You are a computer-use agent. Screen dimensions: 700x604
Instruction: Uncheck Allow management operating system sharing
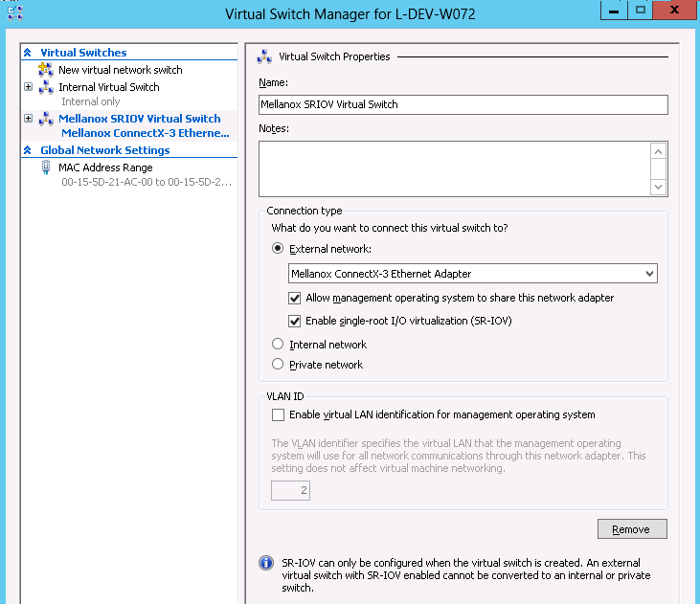tap(295, 298)
